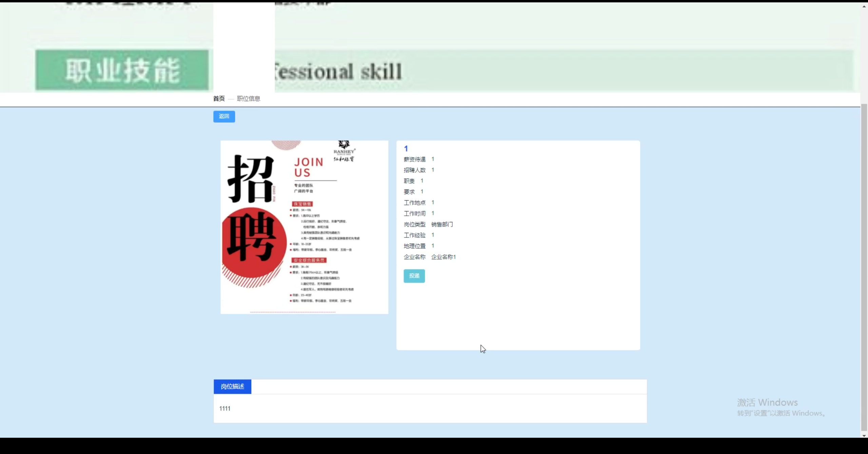Viewport: 868px width, 454px height.
Task: Open the 首页 homepage link
Action: (219, 99)
